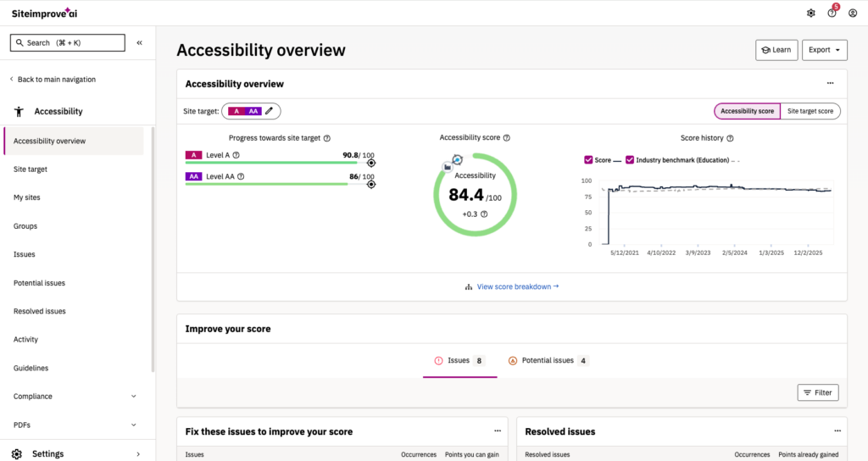Screen dimensions: 868x461
Task: Open help tooltip next to Level AA
Action: [241, 176]
